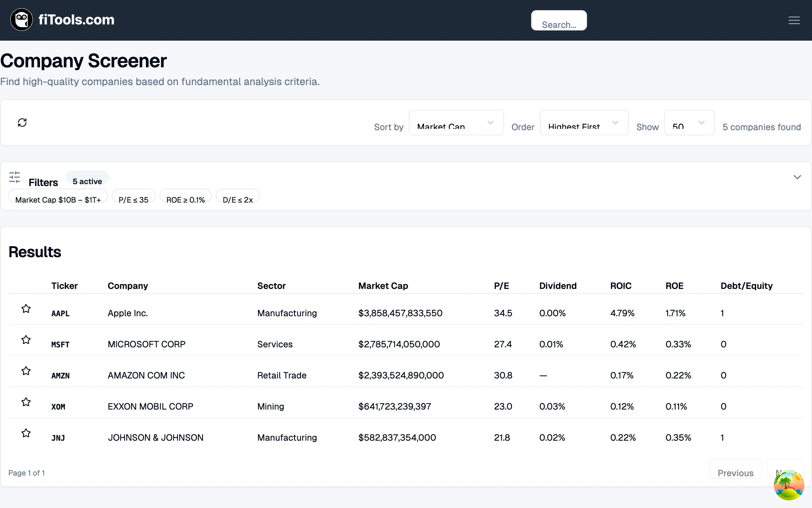This screenshot has width=812, height=508.
Task: Click the Services sector cell
Action: (x=275, y=344)
